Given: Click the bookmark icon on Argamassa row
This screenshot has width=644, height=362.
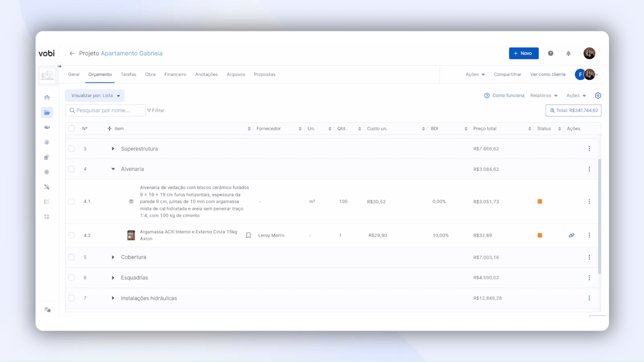Looking at the screenshot, I should 248,235.
